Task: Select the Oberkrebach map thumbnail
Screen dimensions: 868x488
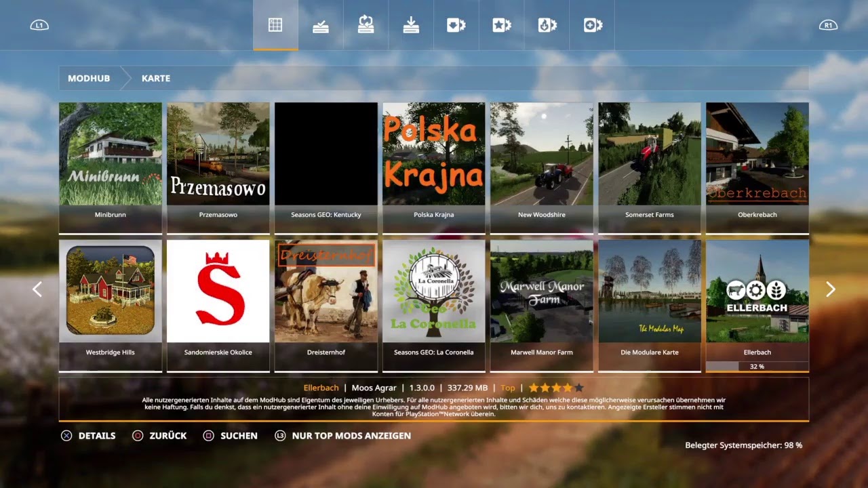Action: tap(757, 154)
